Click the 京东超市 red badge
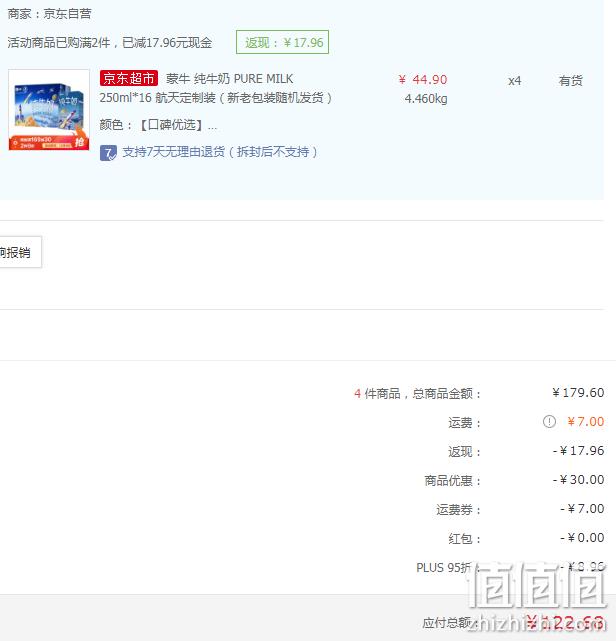 coord(128,78)
